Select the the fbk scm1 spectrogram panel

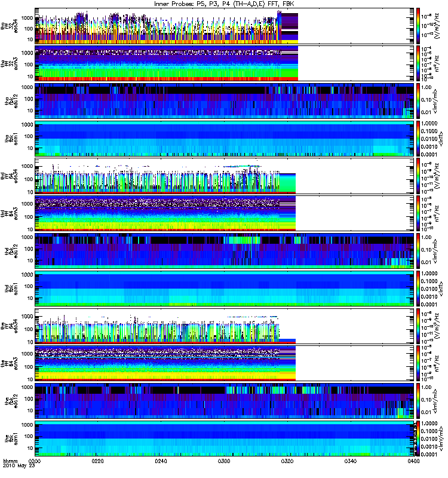(225, 439)
